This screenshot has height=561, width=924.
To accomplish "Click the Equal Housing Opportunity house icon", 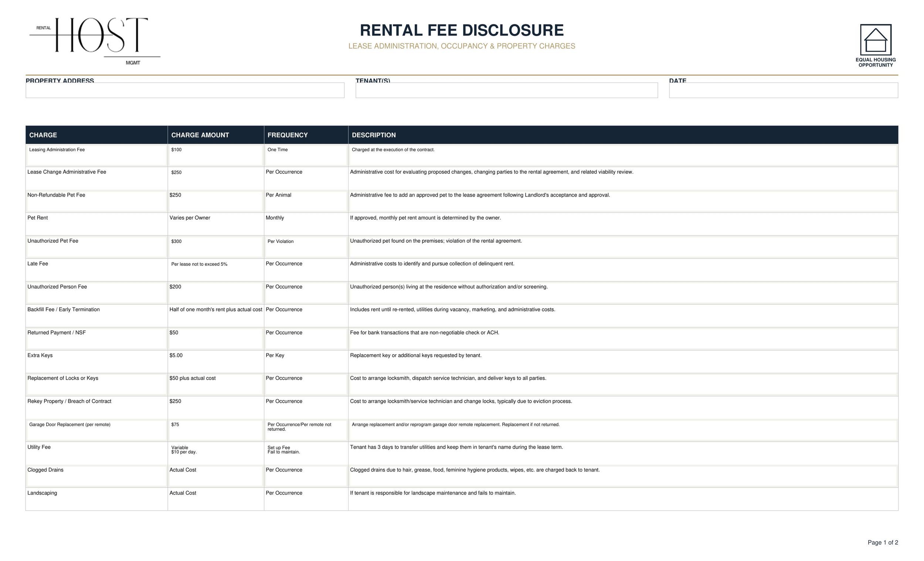I will 876,40.
